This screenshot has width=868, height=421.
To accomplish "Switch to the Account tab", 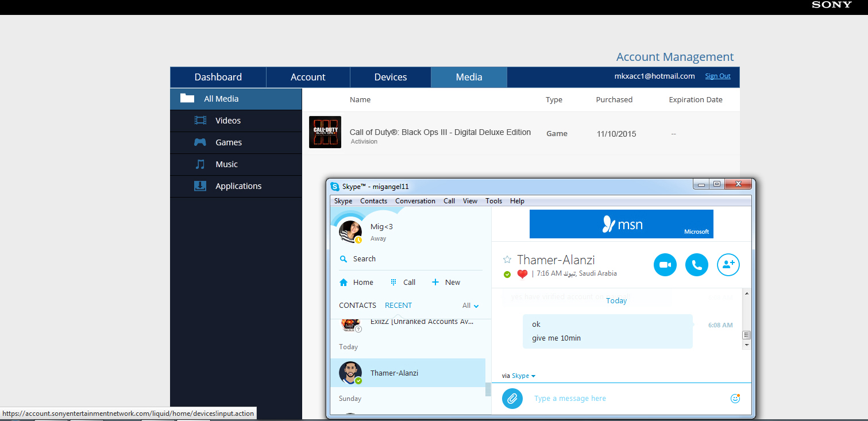I will pyautogui.click(x=308, y=77).
